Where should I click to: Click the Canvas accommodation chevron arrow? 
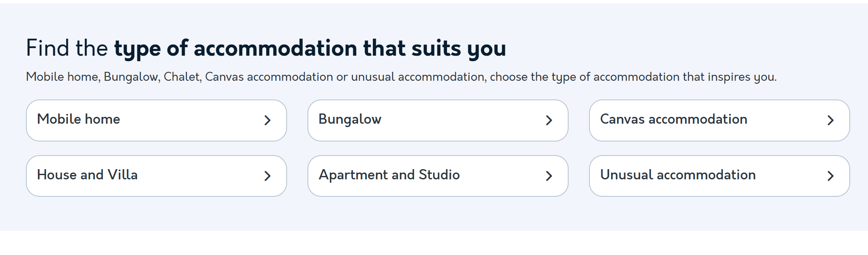tap(830, 120)
